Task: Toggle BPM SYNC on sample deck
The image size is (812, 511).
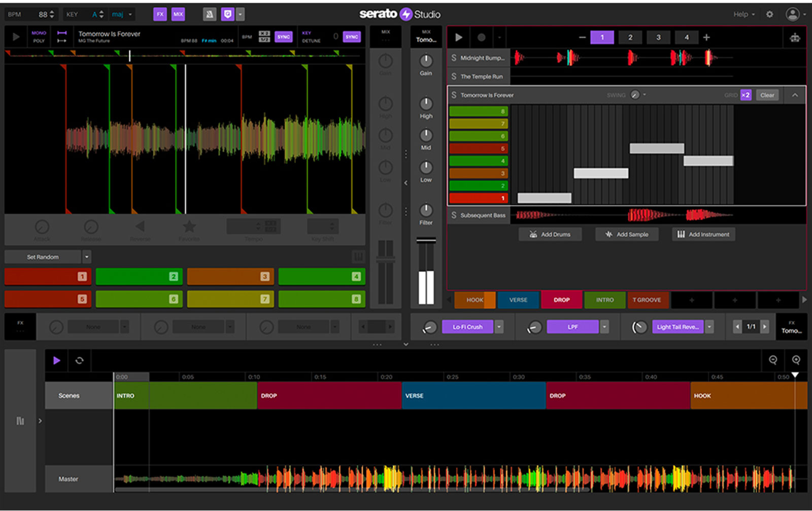Action: point(284,37)
